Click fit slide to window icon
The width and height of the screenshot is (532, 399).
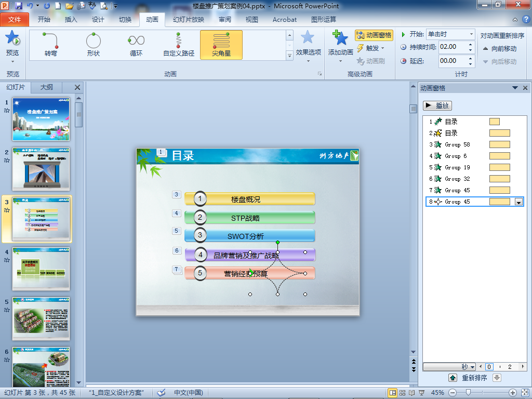(x=526, y=393)
